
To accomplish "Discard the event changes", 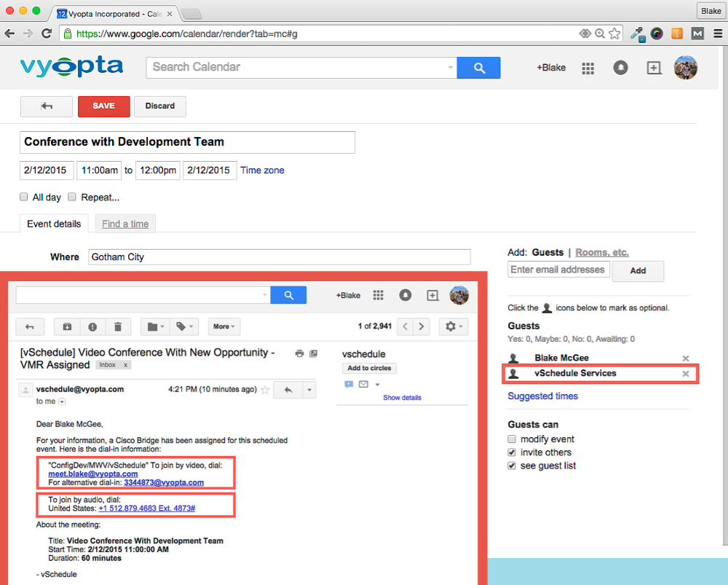I will 160,106.
